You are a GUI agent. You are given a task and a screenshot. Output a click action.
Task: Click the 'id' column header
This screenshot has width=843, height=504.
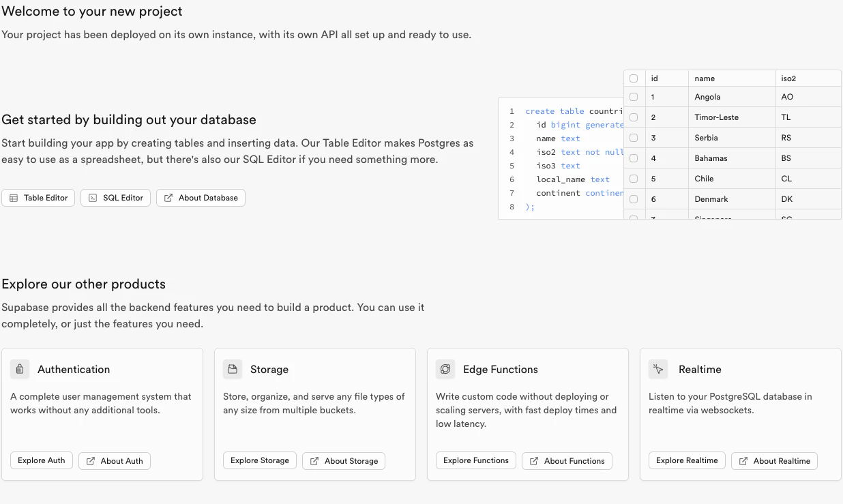tap(666, 78)
